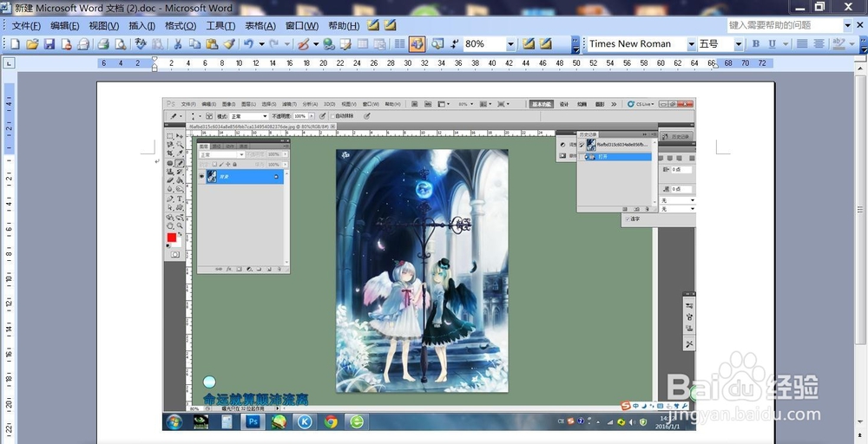Open the 文件(F) menu
Screen dimensions: 868x444
pos(27,26)
